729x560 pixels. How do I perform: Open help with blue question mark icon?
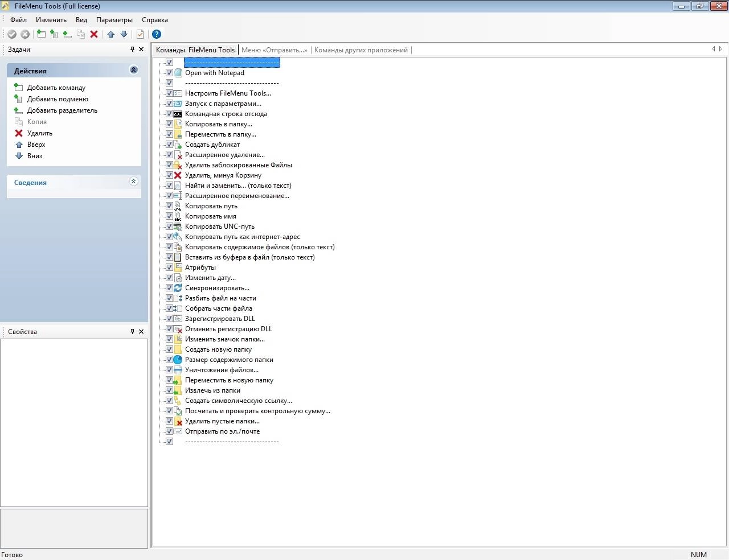pyautogui.click(x=157, y=34)
